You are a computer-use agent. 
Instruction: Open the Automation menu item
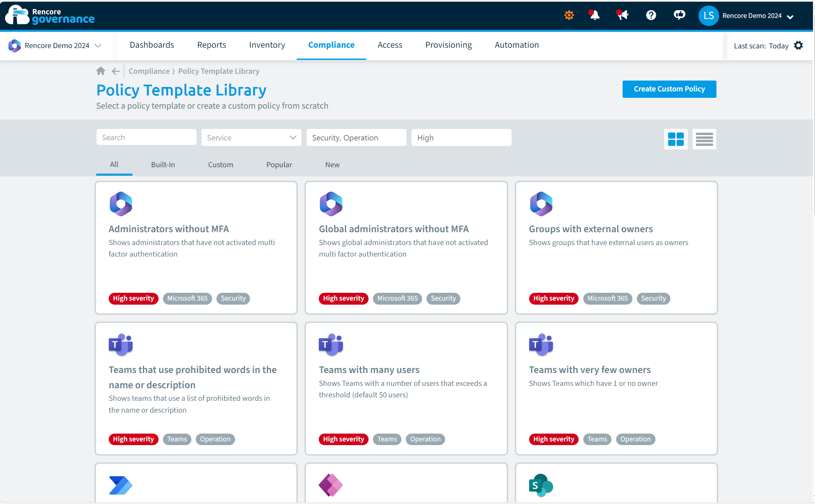pyautogui.click(x=516, y=45)
